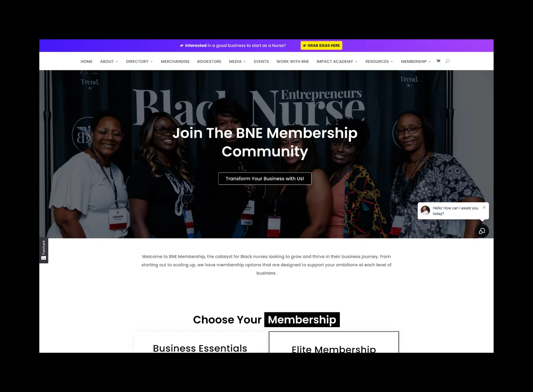Expand the Media dropdown menu

(237, 62)
